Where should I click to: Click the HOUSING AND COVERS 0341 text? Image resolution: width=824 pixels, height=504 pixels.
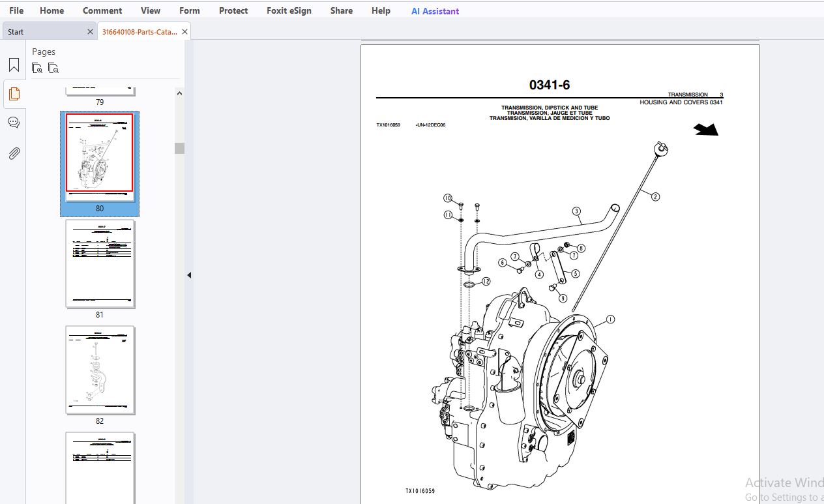(x=681, y=102)
